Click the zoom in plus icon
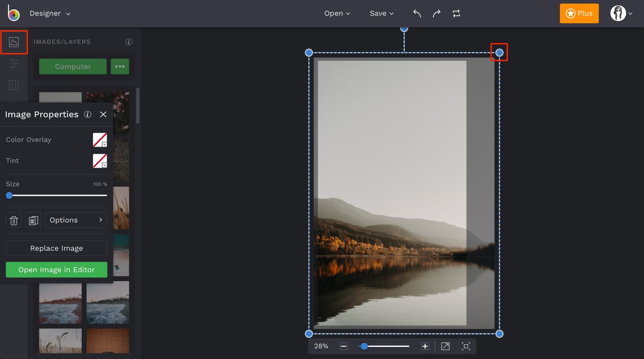Viewport: 644px width, 359px height. (x=425, y=346)
